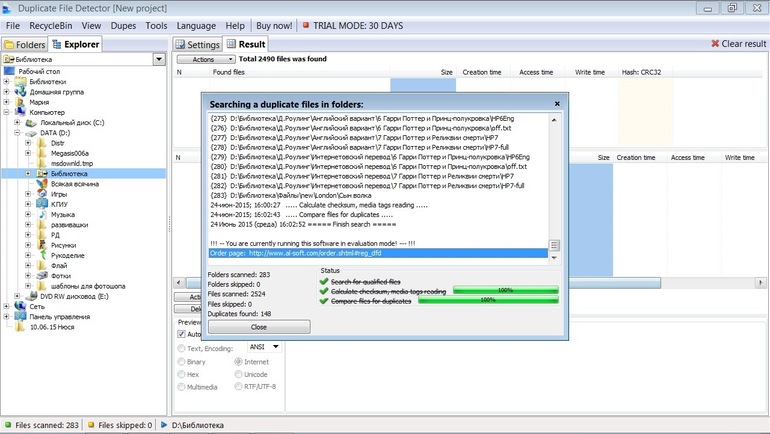Expand the Локальный диск (C:) node

click(x=17, y=122)
